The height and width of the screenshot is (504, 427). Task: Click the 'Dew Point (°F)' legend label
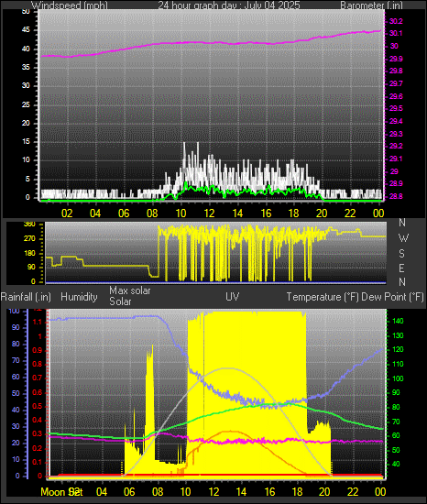tap(392, 297)
